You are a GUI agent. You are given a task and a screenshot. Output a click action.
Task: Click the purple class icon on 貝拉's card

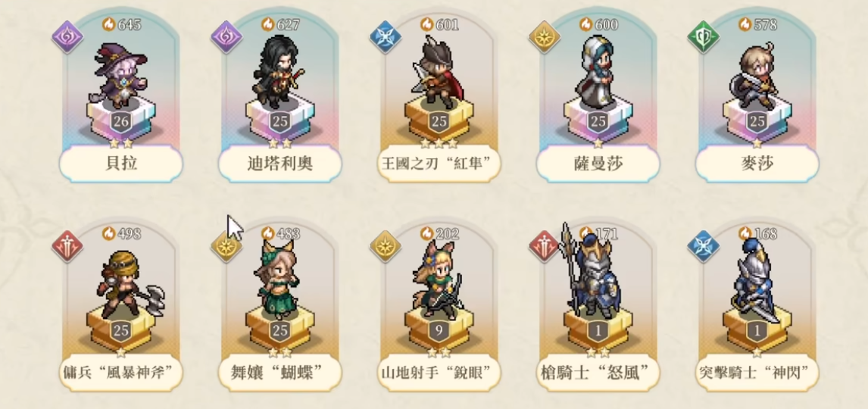pos(67,38)
